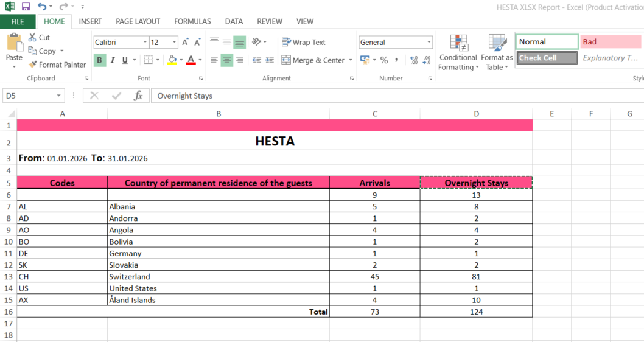Expand the Merge & Center dropdown arrow
The image size is (644, 342).
pos(351,60)
